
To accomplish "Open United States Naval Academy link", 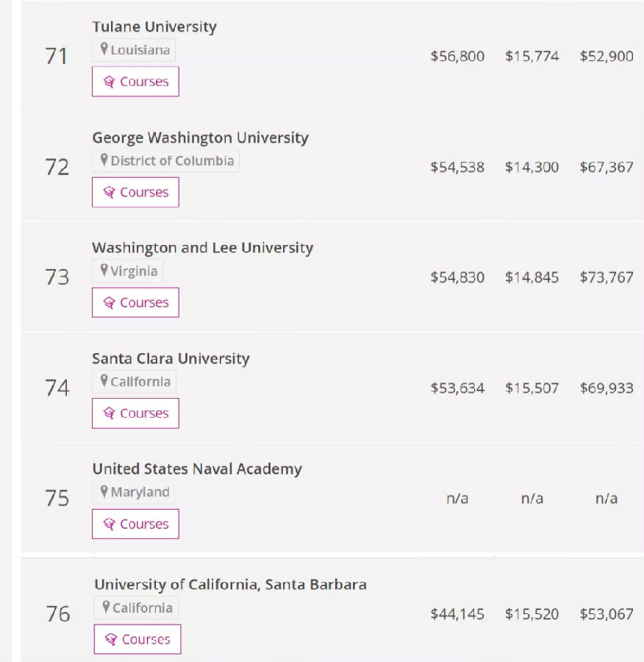I will [197, 469].
